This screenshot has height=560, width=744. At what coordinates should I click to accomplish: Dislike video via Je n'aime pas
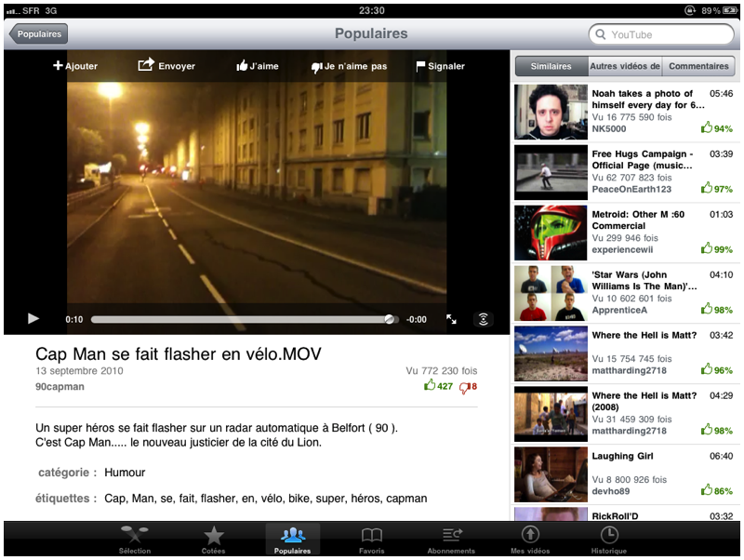tap(349, 66)
